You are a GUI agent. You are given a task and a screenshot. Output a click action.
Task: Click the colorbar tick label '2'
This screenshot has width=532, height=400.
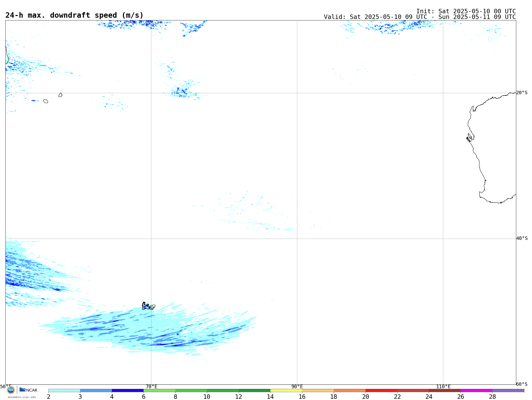[49, 397]
